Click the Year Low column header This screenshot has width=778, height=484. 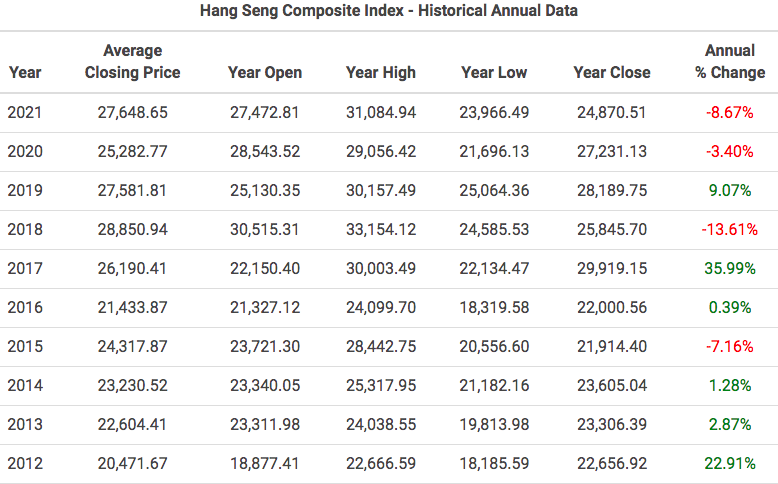point(494,72)
